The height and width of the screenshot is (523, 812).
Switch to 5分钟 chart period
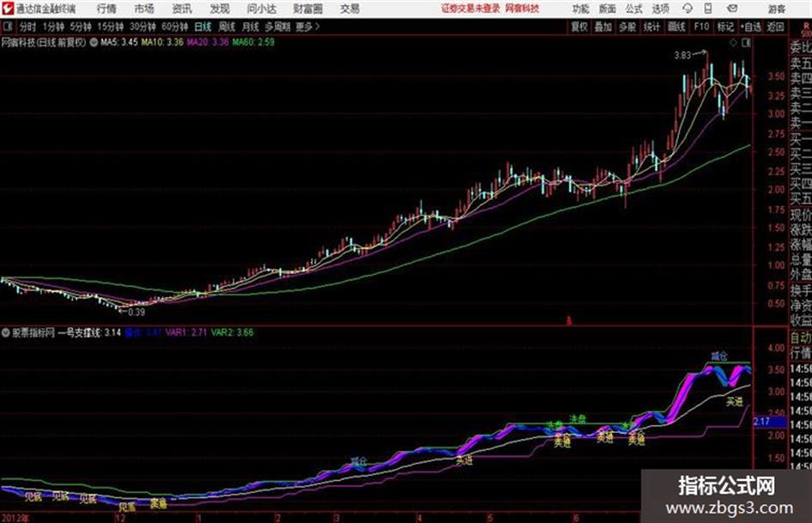[81, 27]
